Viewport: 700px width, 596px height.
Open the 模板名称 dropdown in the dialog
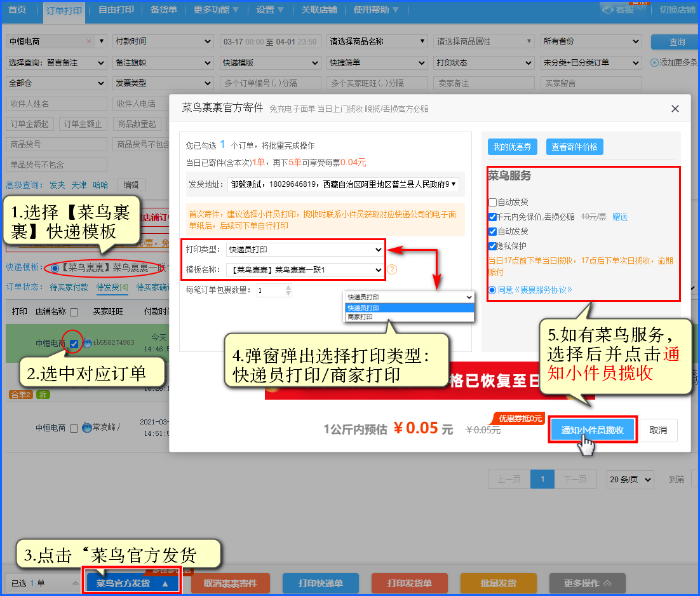point(305,270)
